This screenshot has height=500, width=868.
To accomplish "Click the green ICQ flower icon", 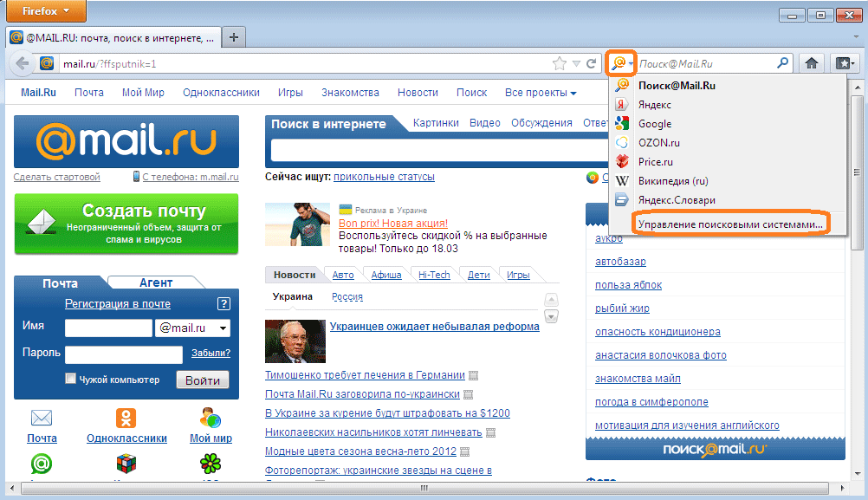I will [x=211, y=464].
